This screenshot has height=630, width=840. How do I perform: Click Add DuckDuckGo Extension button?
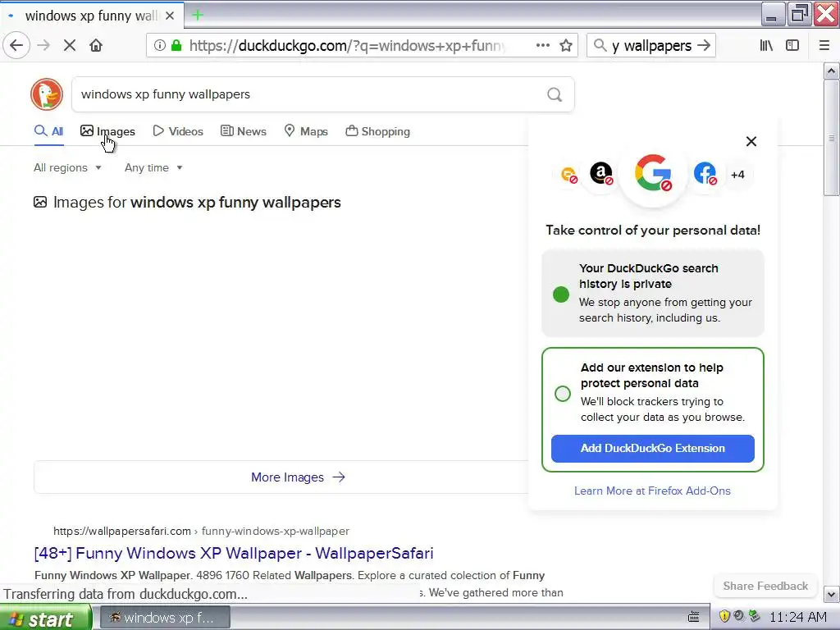click(x=652, y=449)
